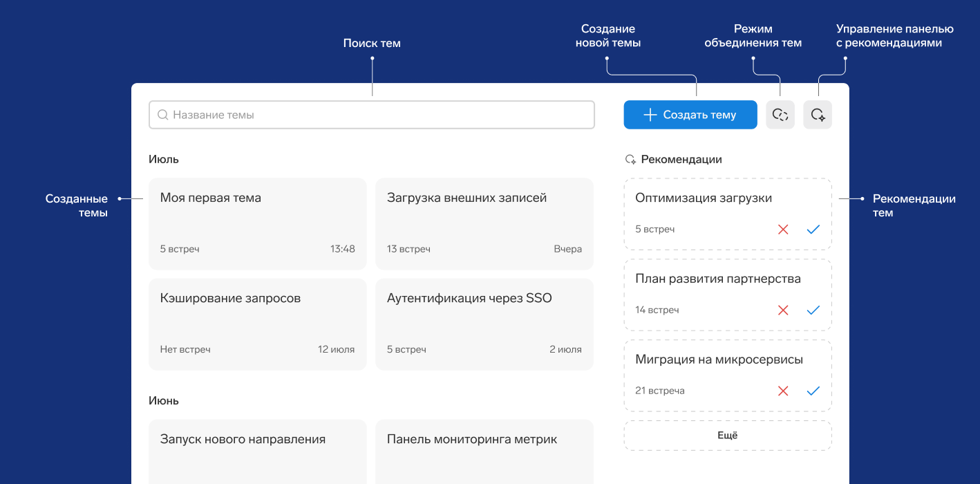Accept the План развития партнерства recommendation
This screenshot has height=484, width=980.
(813, 310)
